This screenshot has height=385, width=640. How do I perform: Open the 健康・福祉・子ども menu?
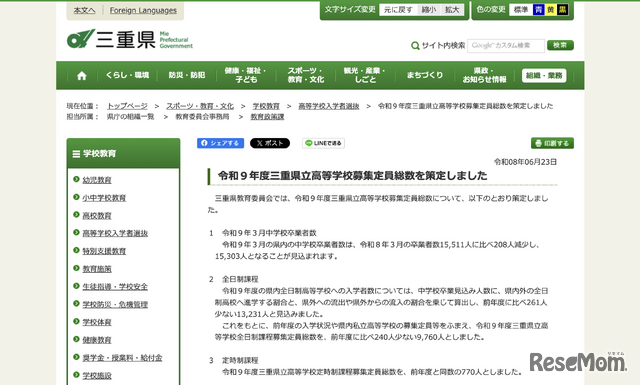point(246,75)
